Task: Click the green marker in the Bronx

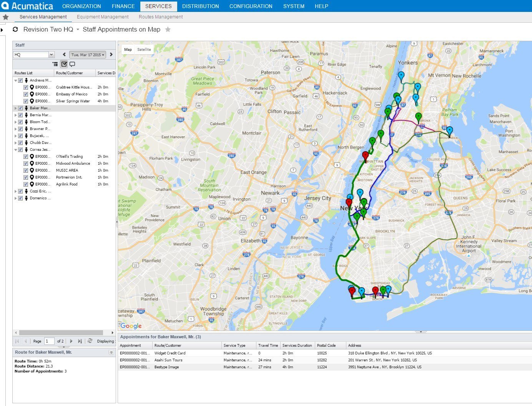Action: pyautogui.click(x=419, y=117)
